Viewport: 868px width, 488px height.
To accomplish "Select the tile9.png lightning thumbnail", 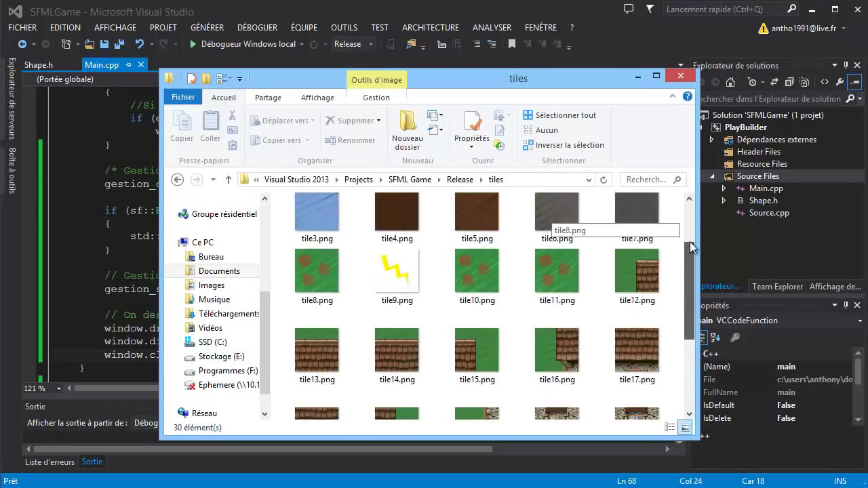I will (x=397, y=271).
